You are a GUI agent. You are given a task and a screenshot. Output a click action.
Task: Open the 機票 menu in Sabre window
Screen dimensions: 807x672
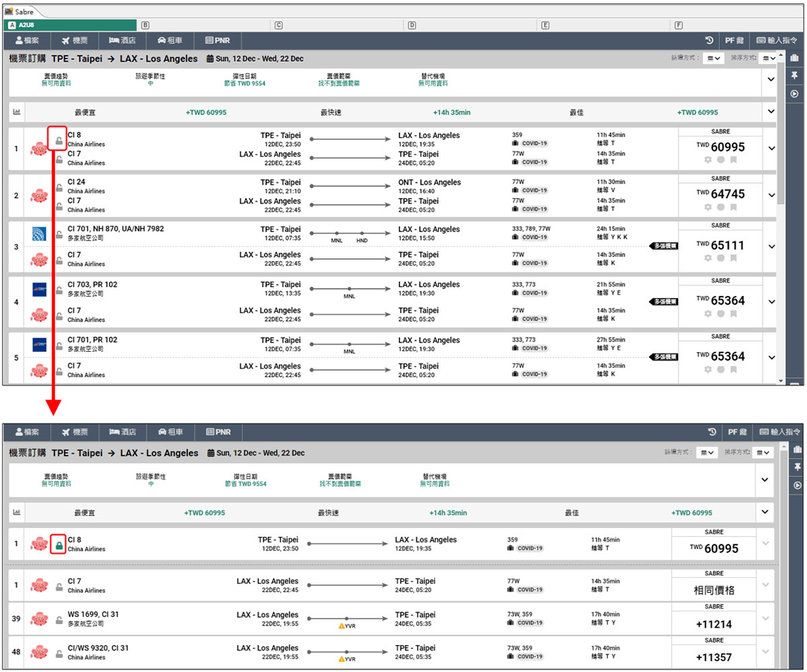tap(74, 40)
